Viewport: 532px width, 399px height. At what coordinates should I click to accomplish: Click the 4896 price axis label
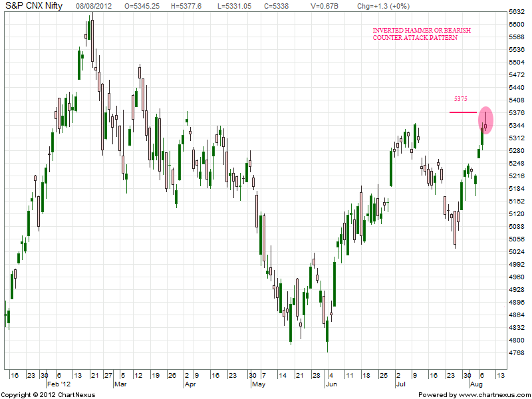coord(517,303)
